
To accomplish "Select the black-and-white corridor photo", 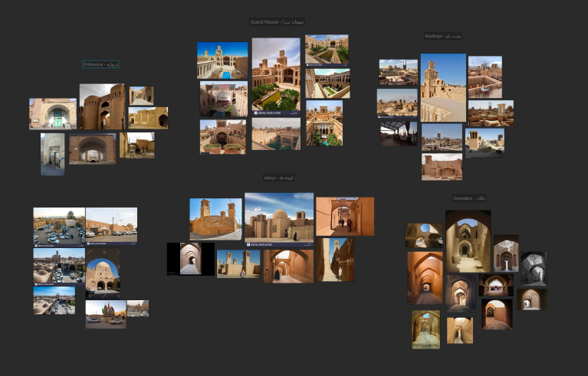I will tap(533, 268).
